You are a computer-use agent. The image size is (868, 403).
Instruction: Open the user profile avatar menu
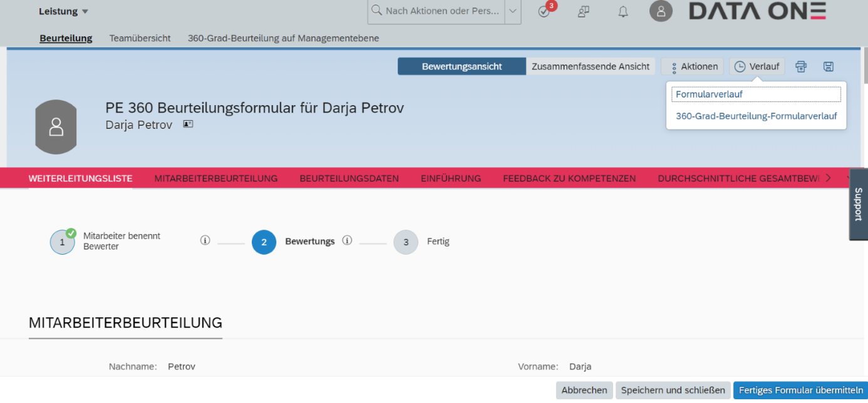661,11
